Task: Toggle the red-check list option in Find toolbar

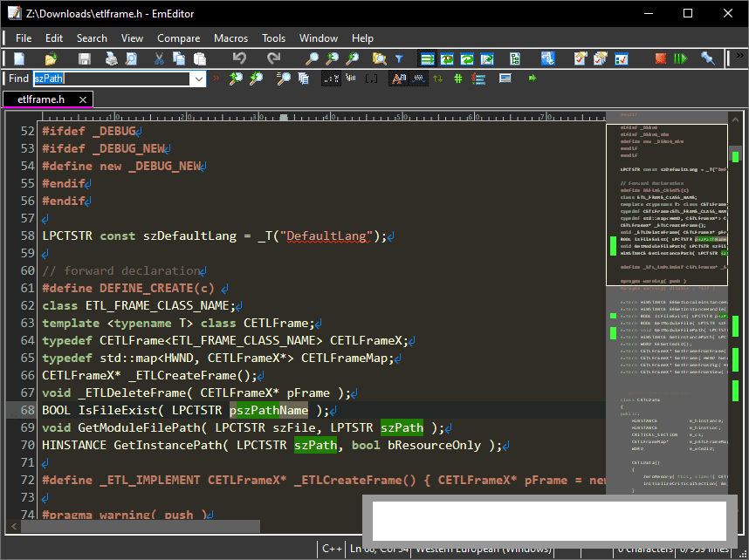Action: click(x=478, y=79)
